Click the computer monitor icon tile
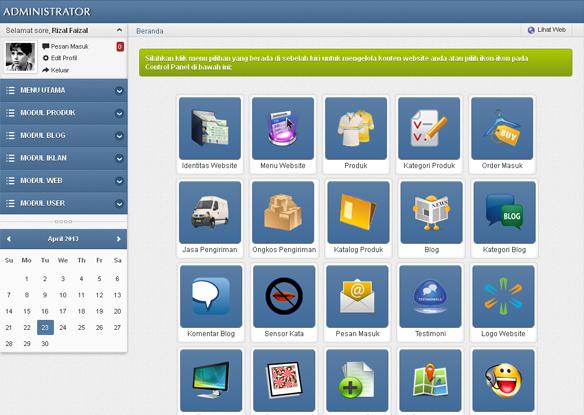Viewport: 584px width, 415px height. (211, 380)
